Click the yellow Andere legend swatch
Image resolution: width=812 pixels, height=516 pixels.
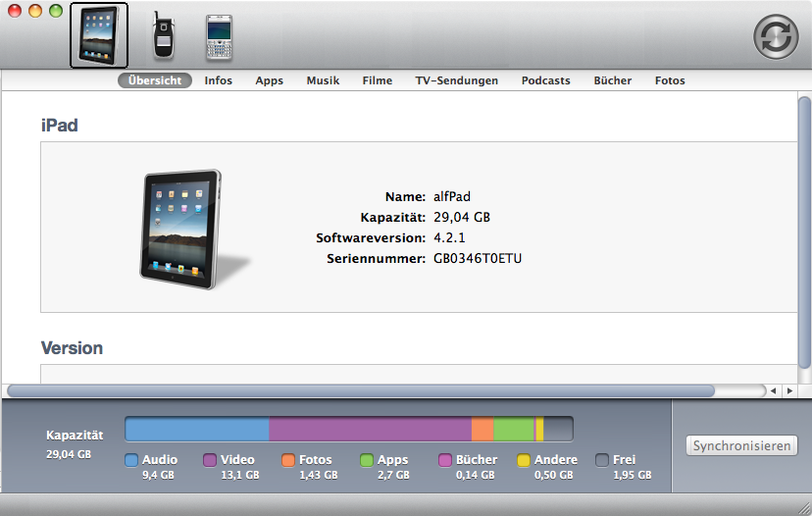(524, 460)
